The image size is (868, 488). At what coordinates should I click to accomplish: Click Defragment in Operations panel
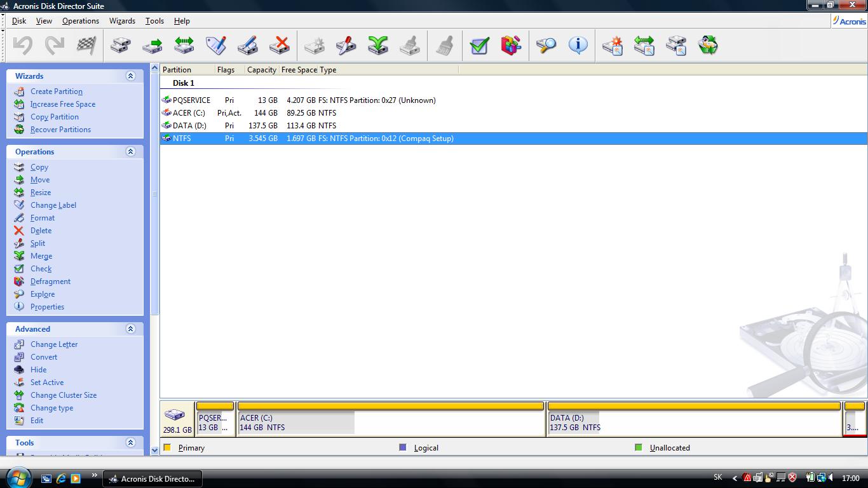50,281
